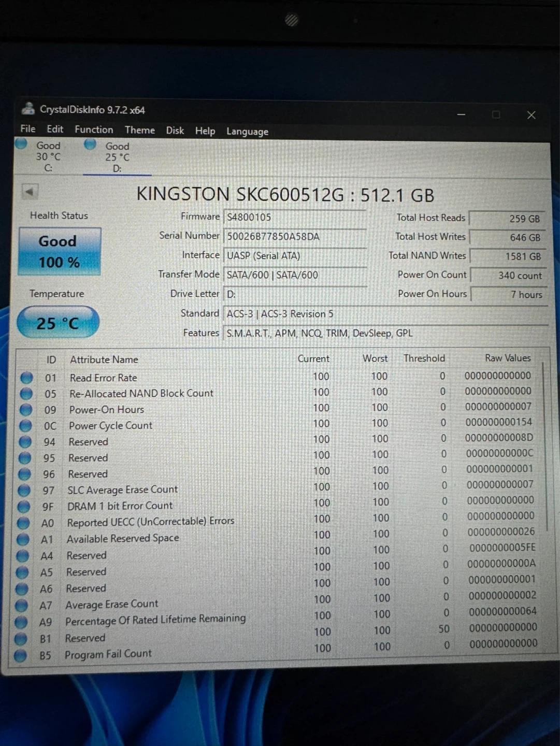Click status dot for DRAM 1 bit Error Count

[x=24, y=506]
